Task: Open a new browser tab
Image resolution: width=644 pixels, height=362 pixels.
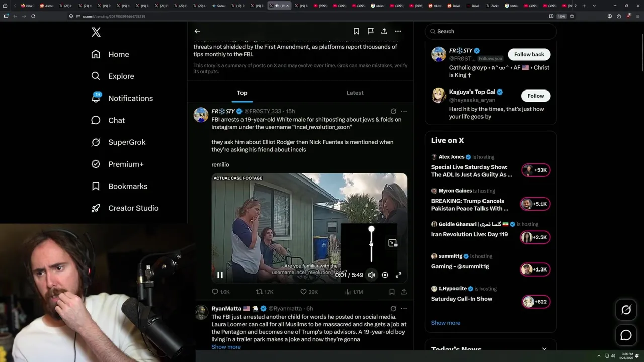Action: (584, 6)
